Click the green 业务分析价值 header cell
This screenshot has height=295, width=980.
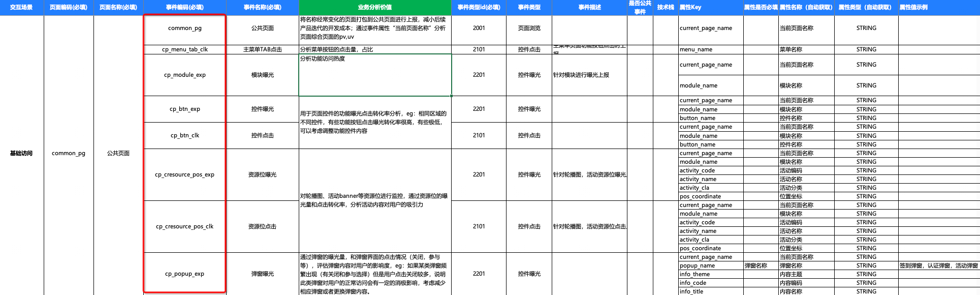pyautogui.click(x=375, y=7)
